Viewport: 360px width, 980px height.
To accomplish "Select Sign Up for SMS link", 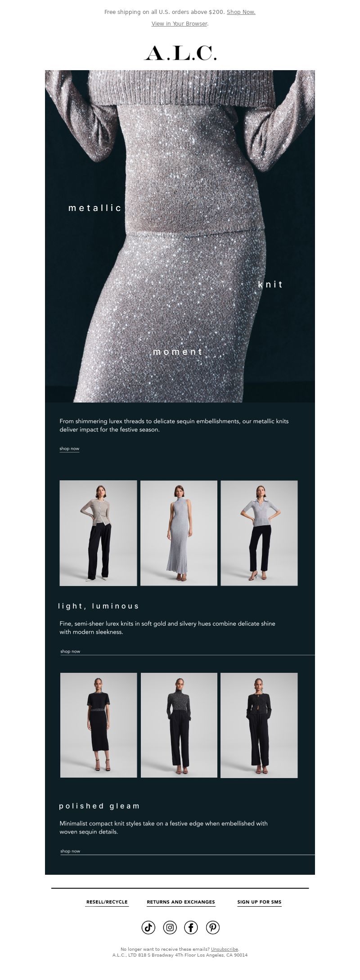I will (x=259, y=902).
